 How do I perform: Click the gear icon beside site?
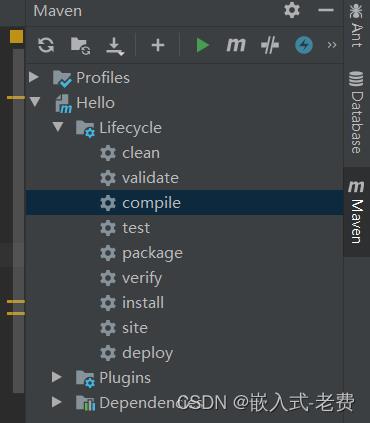pos(108,328)
